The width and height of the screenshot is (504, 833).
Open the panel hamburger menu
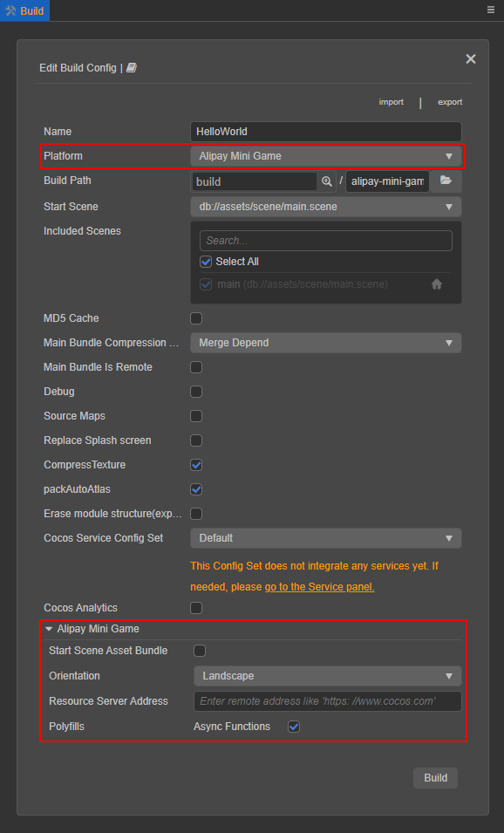(x=491, y=10)
